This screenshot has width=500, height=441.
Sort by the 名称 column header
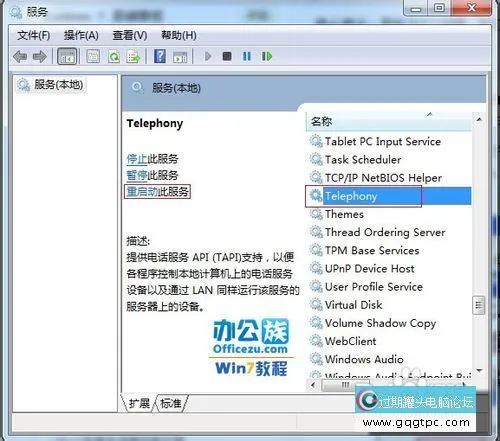pyautogui.click(x=389, y=121)
